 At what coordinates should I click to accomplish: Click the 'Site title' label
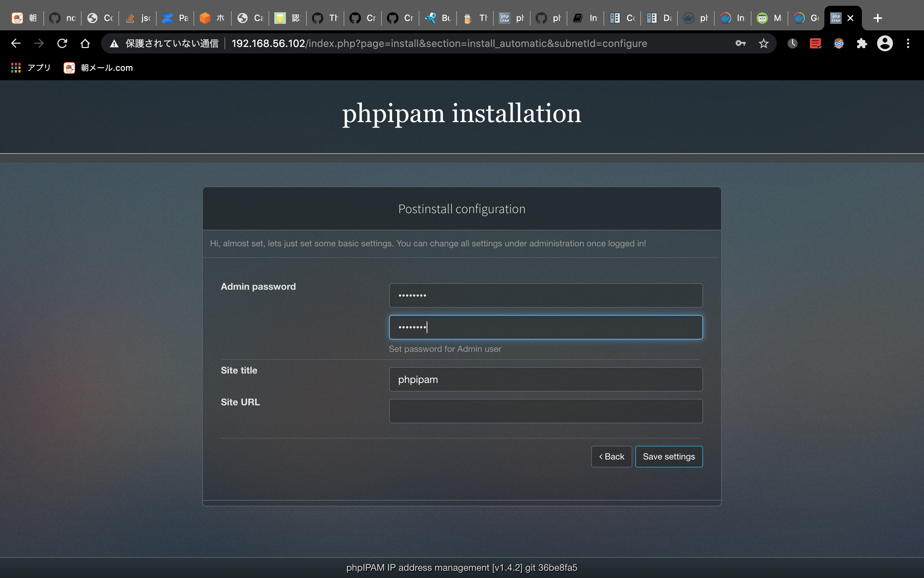pos(239,370)
